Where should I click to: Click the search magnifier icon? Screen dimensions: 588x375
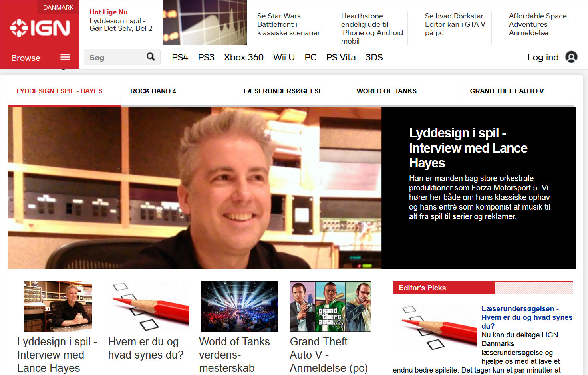click(x=151, y=57)
